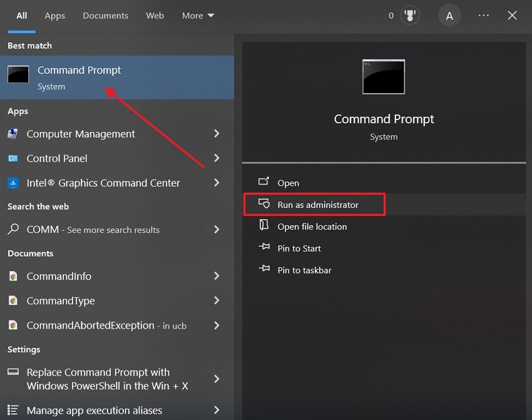Expand the COMM web search chevron
The height and width of the screenshot is (420, 532).
coord(217,229)
